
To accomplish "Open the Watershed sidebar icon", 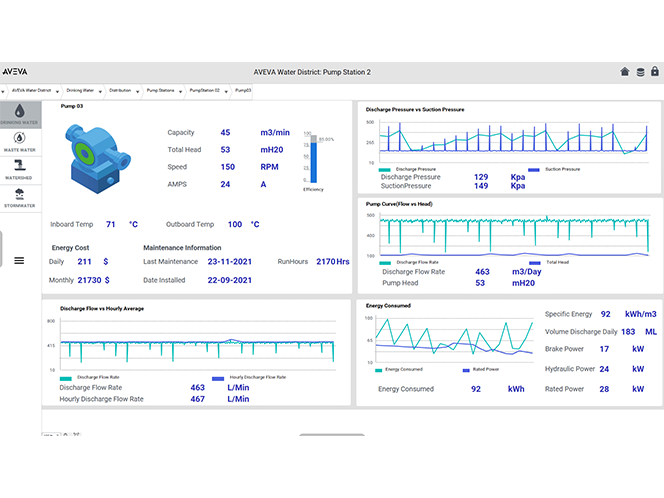I will 18,168.
